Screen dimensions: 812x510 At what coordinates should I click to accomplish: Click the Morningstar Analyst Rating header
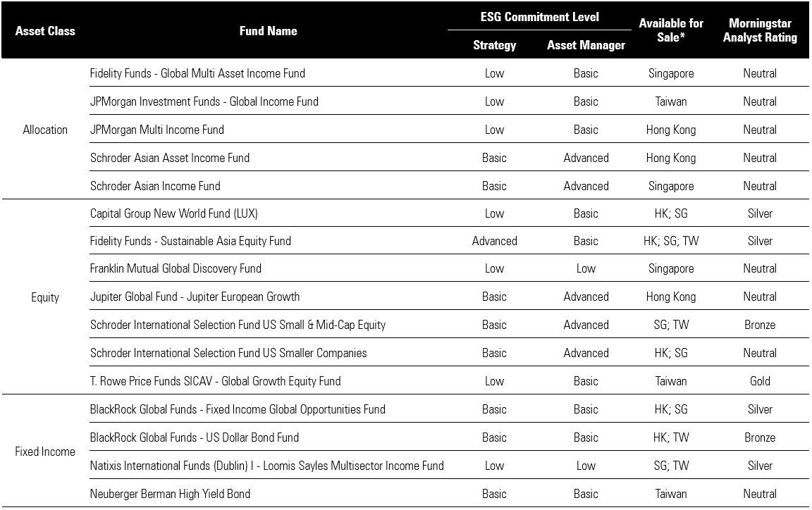(760, 31)
